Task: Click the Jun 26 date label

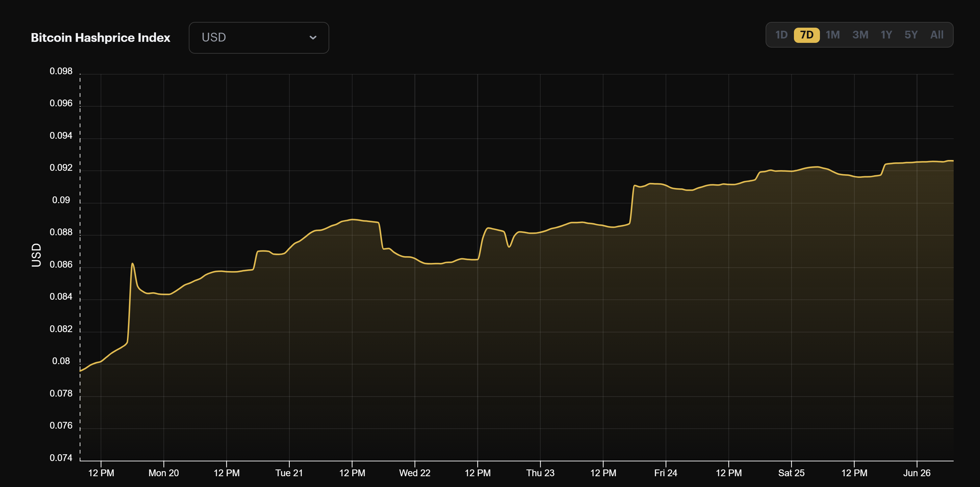Action: (917, 473)
